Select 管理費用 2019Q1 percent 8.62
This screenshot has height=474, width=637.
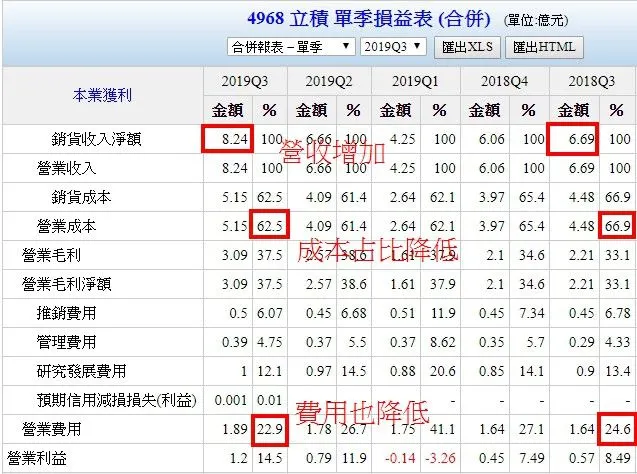click(x=443, y=342)
